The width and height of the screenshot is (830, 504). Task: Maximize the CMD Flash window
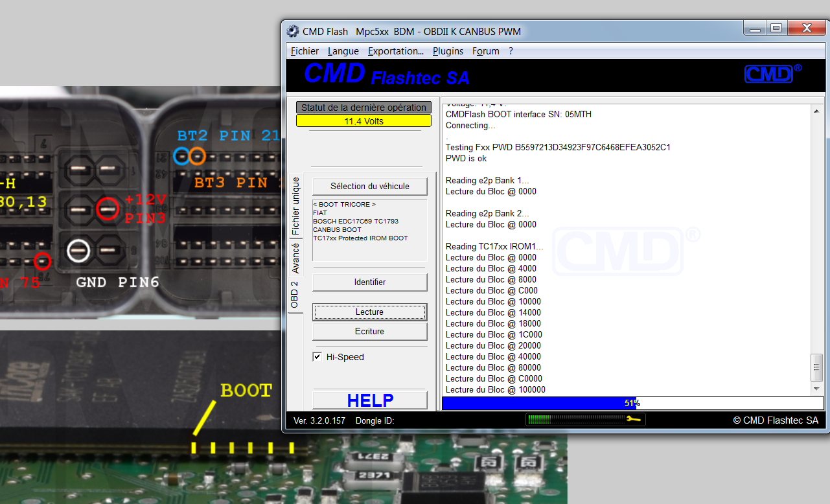coord(776,28)
